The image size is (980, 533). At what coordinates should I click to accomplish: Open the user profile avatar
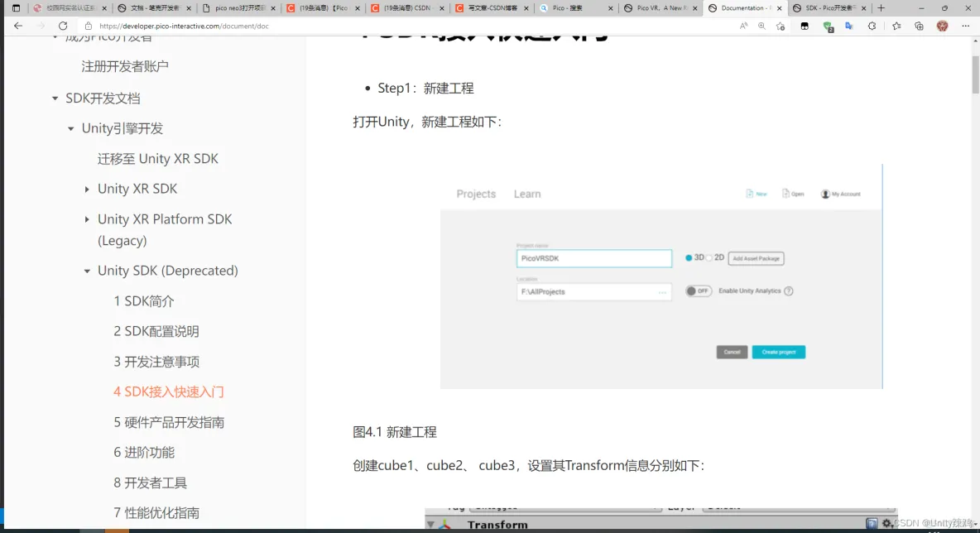tap(943, 26)
